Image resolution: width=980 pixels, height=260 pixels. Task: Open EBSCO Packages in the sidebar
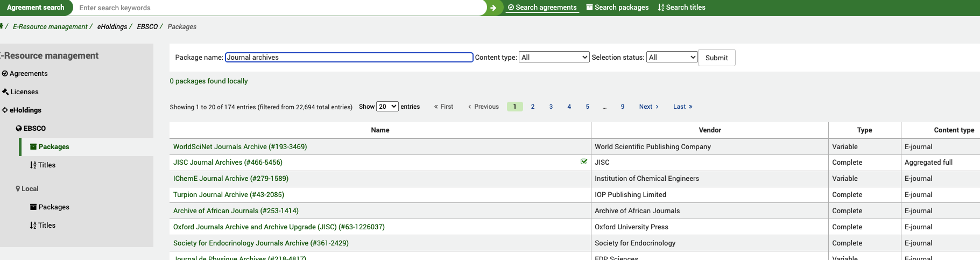coord(53,147)
